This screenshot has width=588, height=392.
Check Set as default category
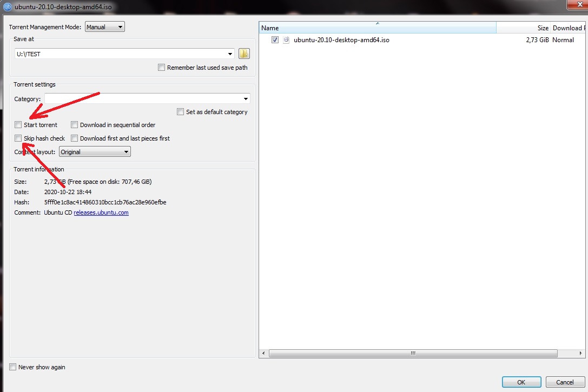coord(180,112)
